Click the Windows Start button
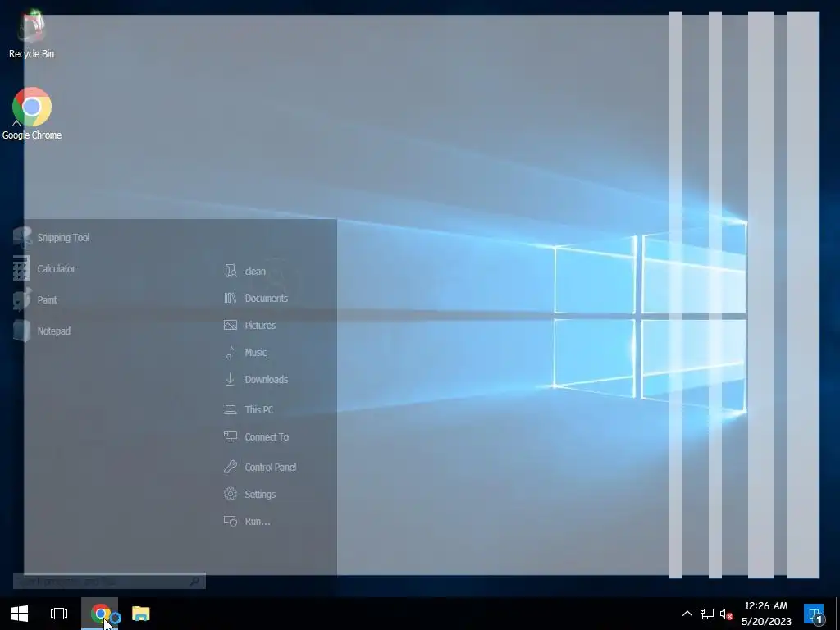Viewport: 840px width, 630px height. coord(20,614)
